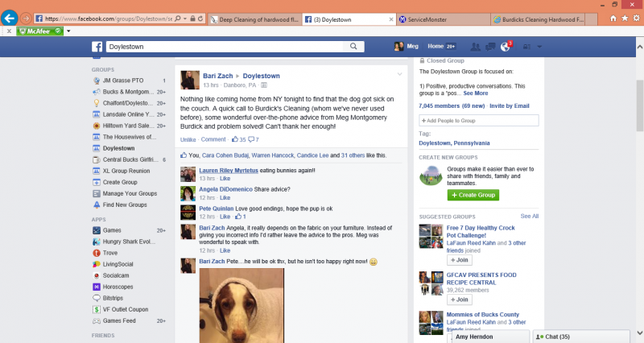
Task: Expand the post options chevron
Action: [x=399, y=74]
